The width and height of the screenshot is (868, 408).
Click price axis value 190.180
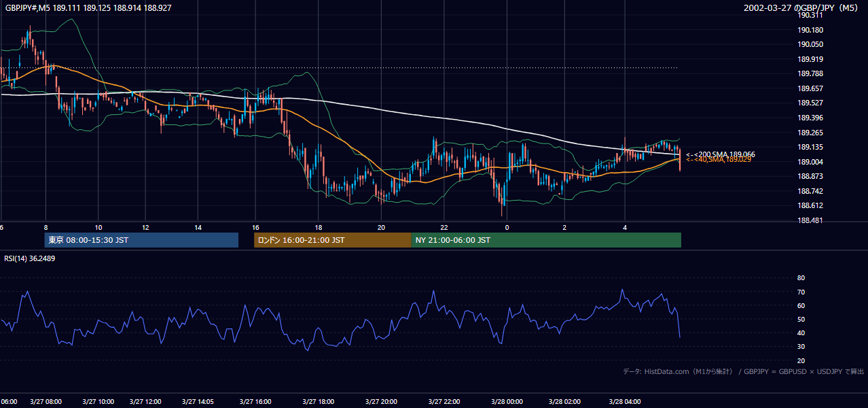(x=810, y=30)
